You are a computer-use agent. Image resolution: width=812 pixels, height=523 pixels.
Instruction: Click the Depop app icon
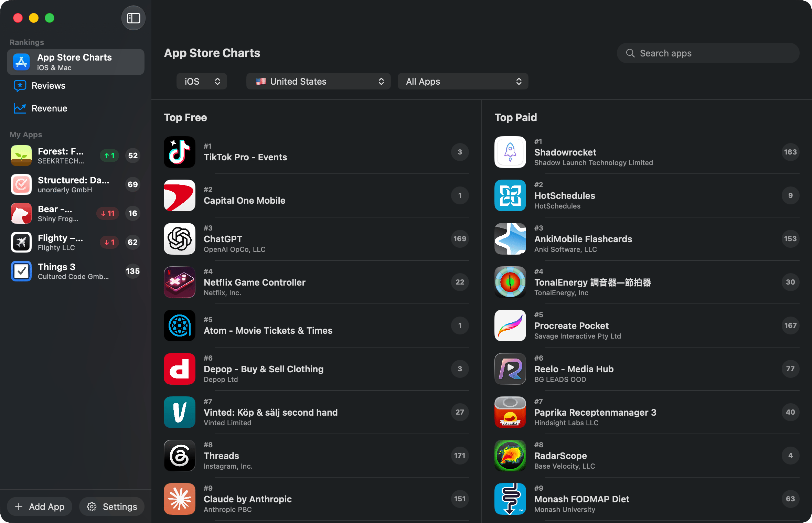[180, 369]
